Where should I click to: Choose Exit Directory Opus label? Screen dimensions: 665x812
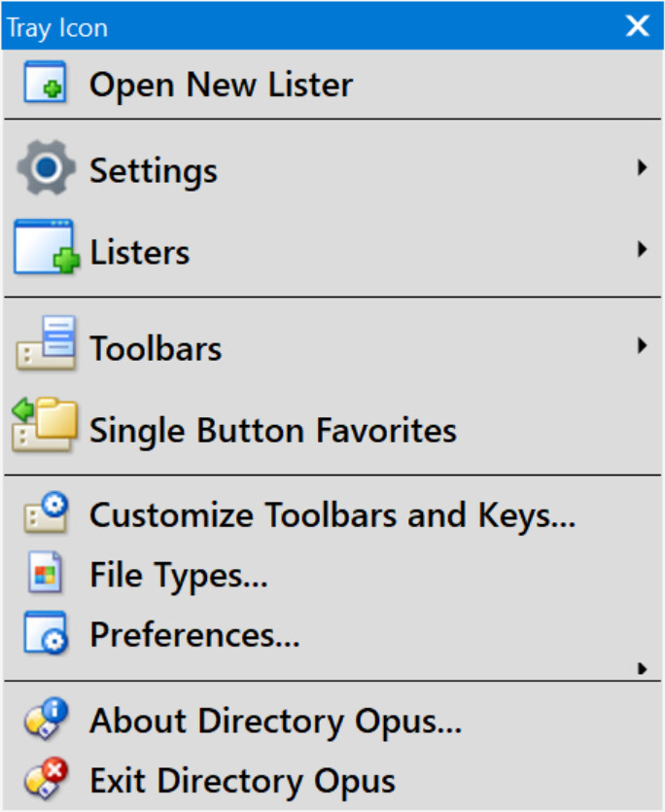242,781
